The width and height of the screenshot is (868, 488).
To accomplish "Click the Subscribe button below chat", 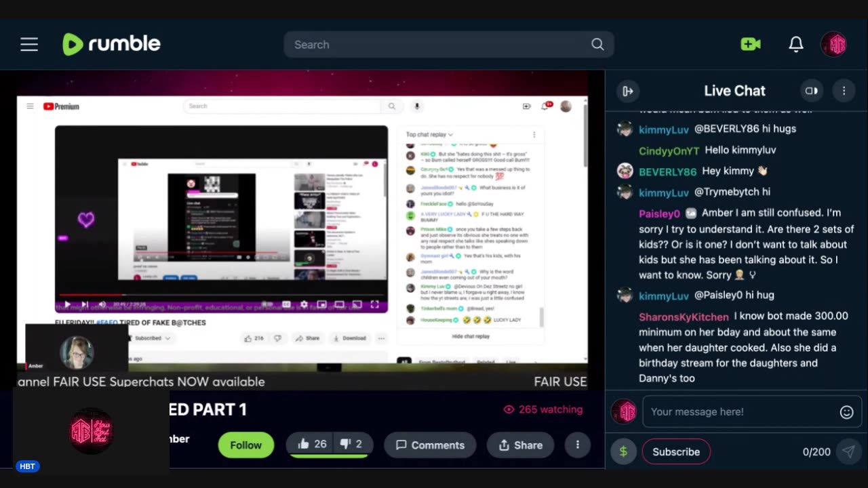I will (676, 452).
